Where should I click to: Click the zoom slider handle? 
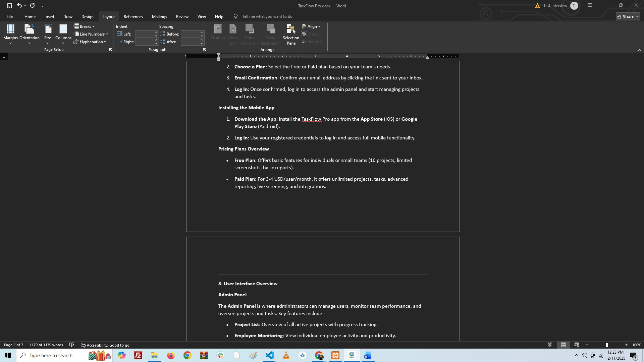pos(607,345)
